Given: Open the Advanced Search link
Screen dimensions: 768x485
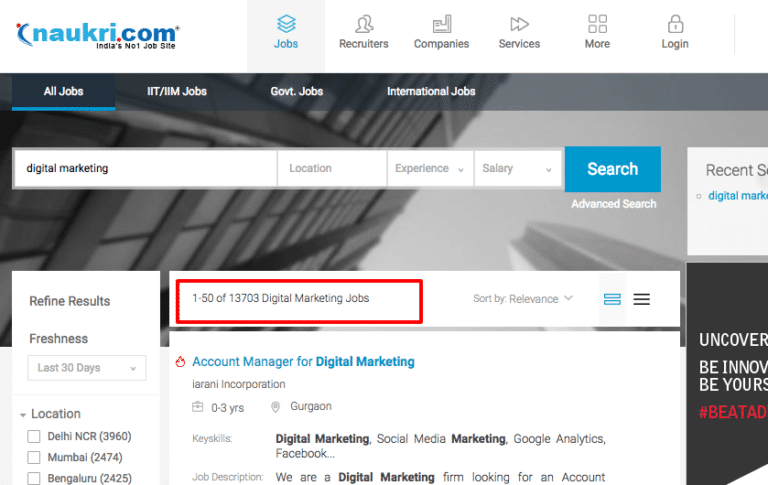Looking at the screenshot, I should tap(613, 204).
